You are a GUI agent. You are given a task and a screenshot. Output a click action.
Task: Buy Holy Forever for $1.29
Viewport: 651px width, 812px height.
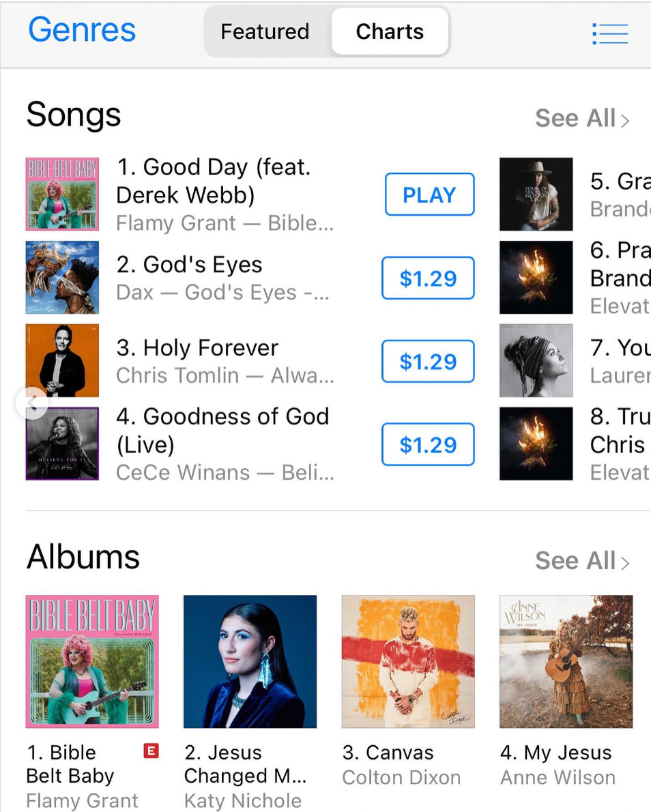click(428, 361)
